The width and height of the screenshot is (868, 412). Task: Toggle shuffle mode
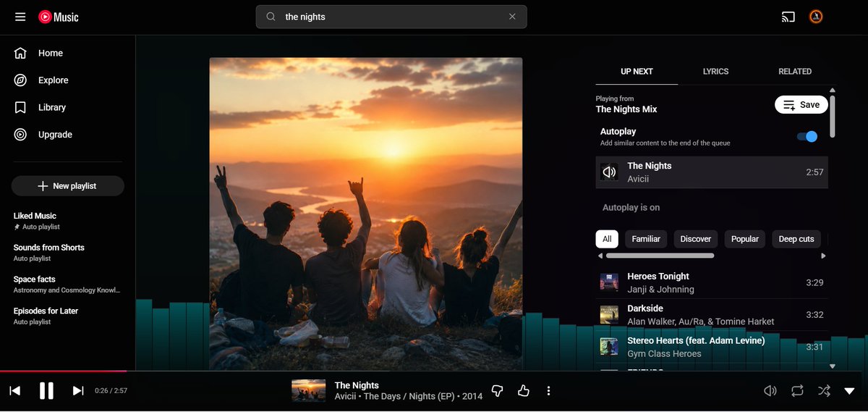[824, 391]
